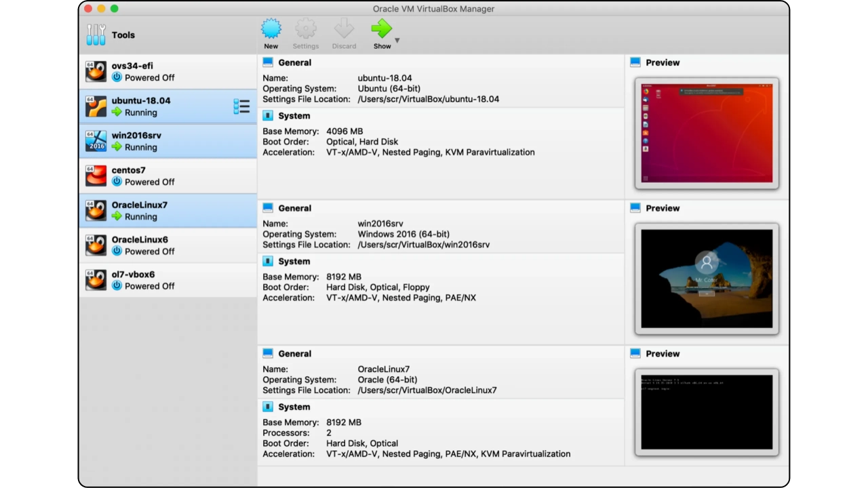
Task: Click the New virtual machine icon
Action: pyautogui.click(x=271, y=29)
